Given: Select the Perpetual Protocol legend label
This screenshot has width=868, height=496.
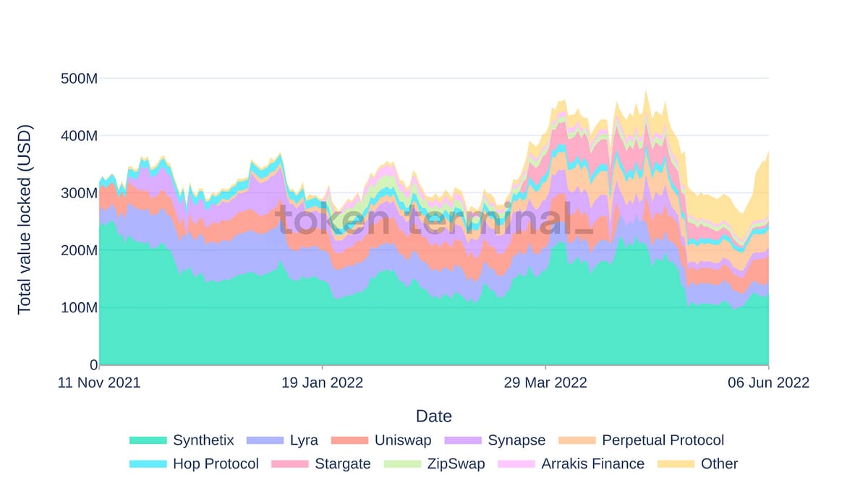Looking at the screenshot, I should tap(663, 440).
